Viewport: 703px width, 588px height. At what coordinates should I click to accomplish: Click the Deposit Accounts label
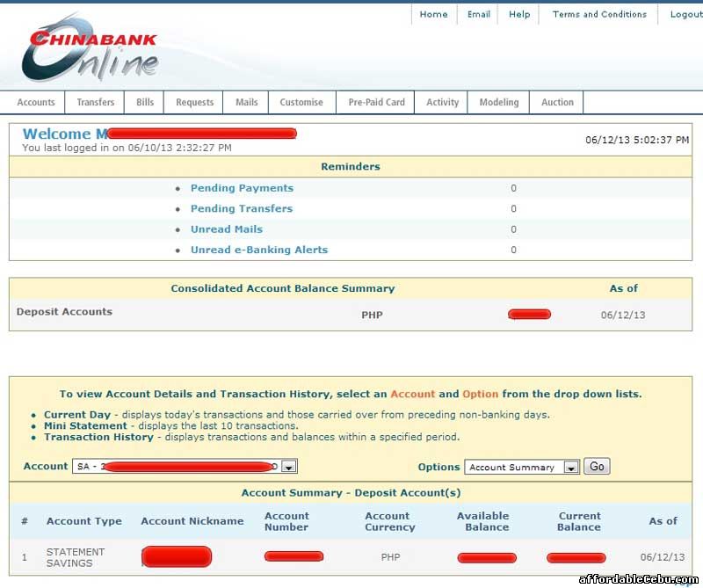(x=64, y=312)
